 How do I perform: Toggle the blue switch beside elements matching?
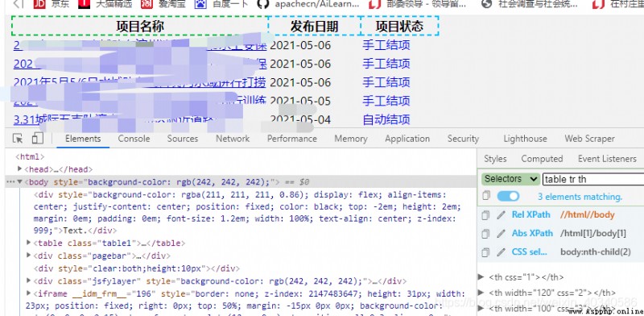(x=508, y=196)
